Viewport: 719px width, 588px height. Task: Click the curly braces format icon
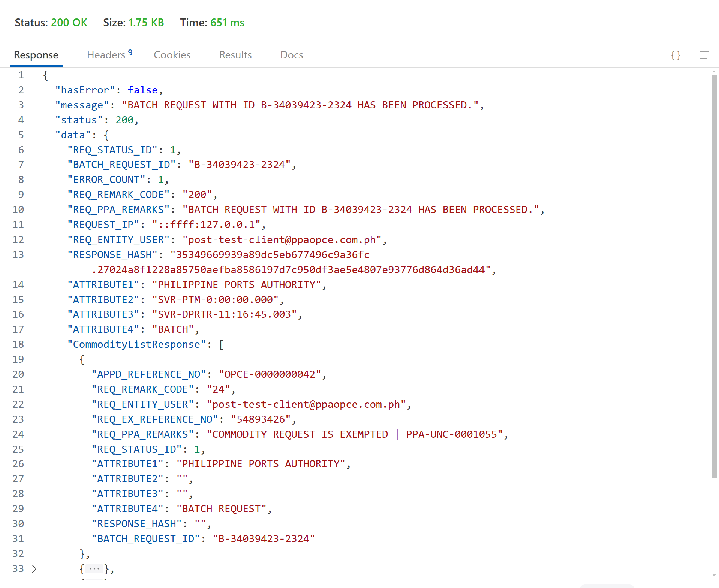tap(676, 55)
